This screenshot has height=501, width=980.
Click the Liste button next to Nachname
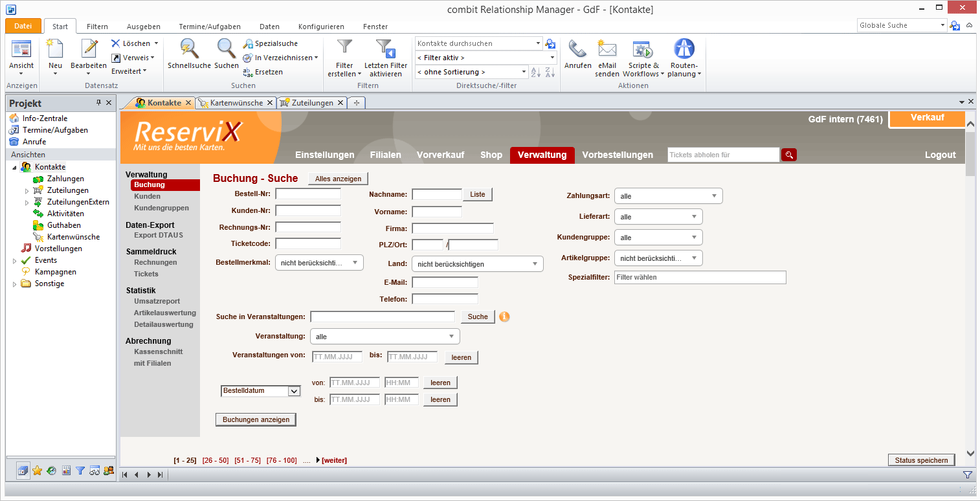[x=478, y=194]
